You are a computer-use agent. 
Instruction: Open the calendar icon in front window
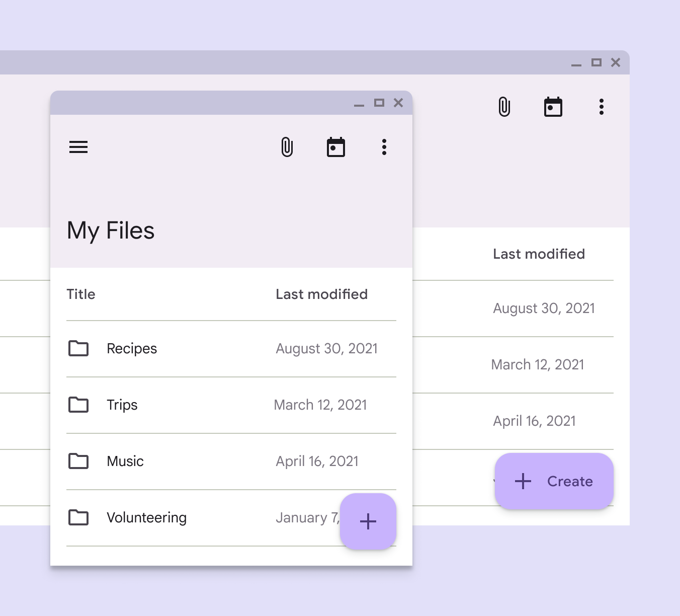point(335,147)
